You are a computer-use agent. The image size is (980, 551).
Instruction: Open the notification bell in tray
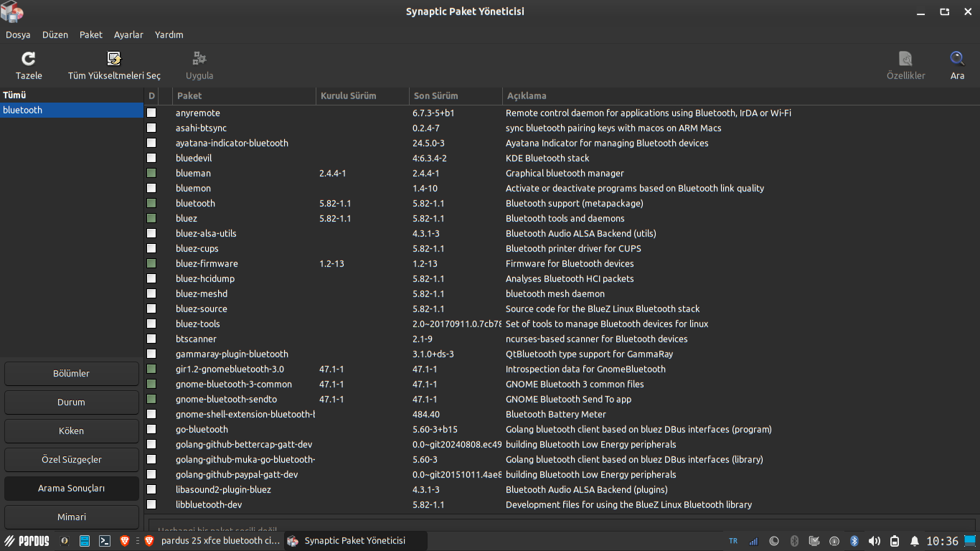tap(914, 541)
